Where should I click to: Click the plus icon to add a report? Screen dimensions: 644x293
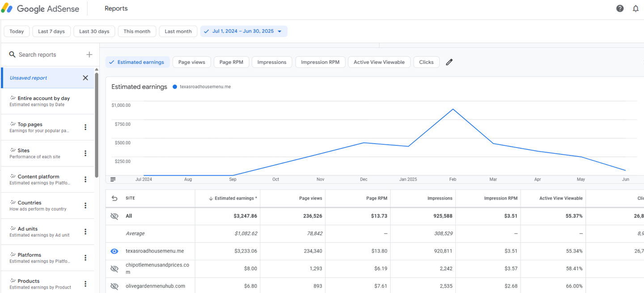click(89, 55)
